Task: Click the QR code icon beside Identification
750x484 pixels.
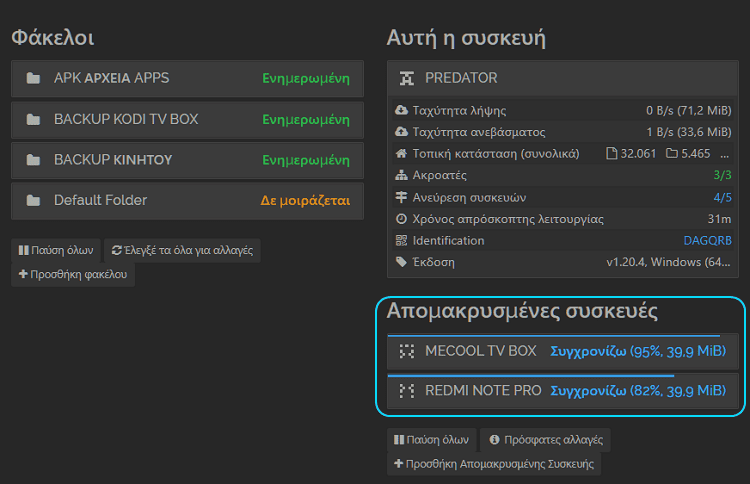Action: coord(401,241)
